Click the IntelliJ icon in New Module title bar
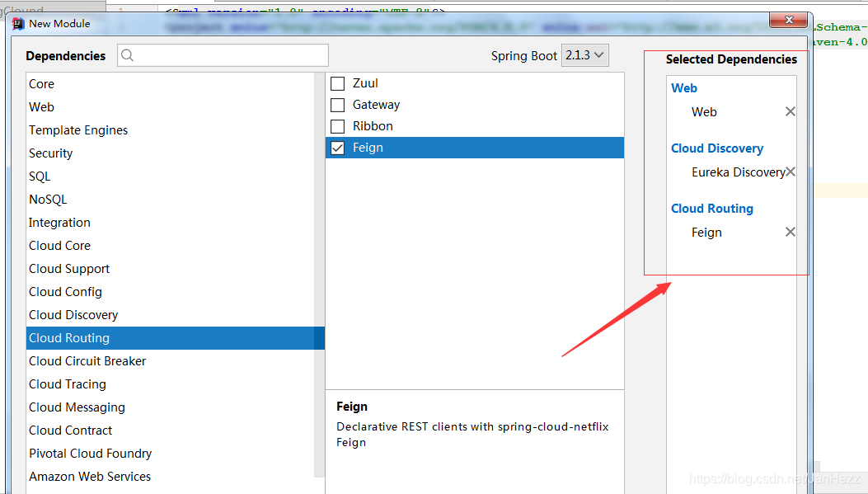 coord(18,24)
